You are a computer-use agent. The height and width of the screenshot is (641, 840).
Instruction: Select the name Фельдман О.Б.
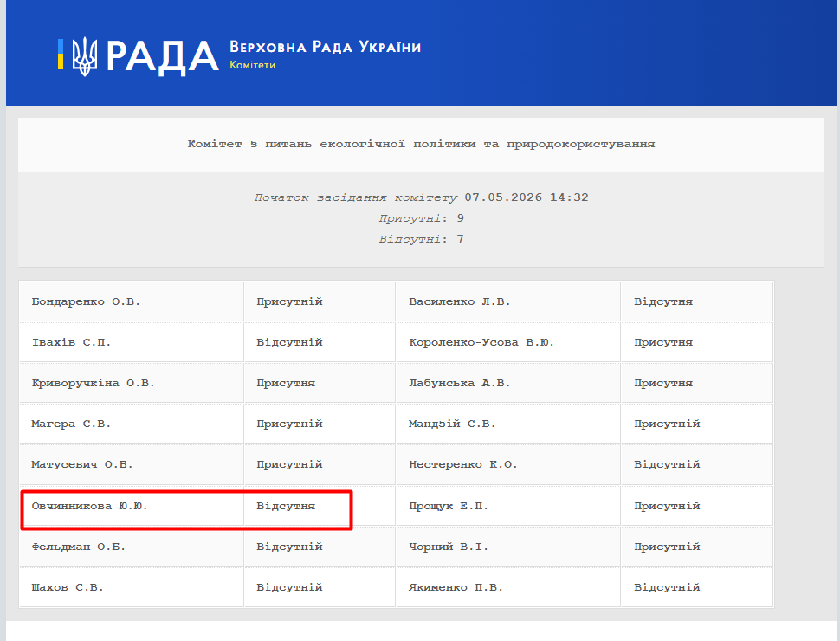(x=78, y=547)
